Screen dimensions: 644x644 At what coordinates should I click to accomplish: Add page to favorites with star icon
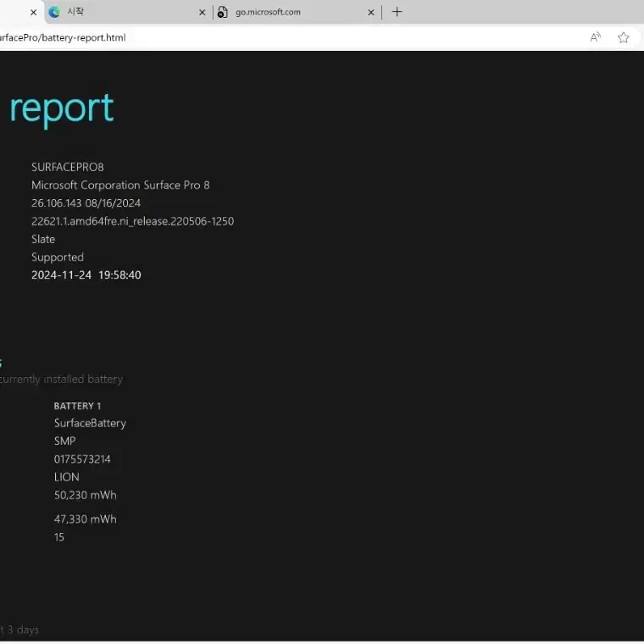click(x=623, y=37)
